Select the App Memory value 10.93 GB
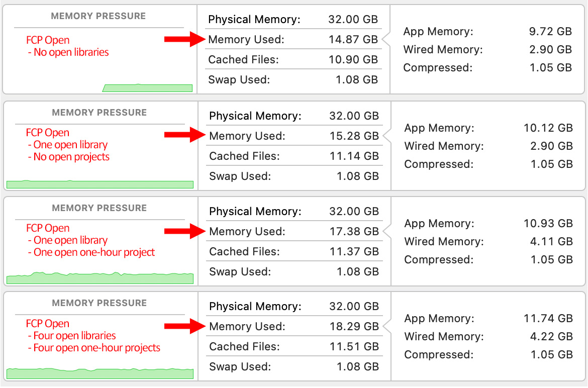 pos(548,224)
